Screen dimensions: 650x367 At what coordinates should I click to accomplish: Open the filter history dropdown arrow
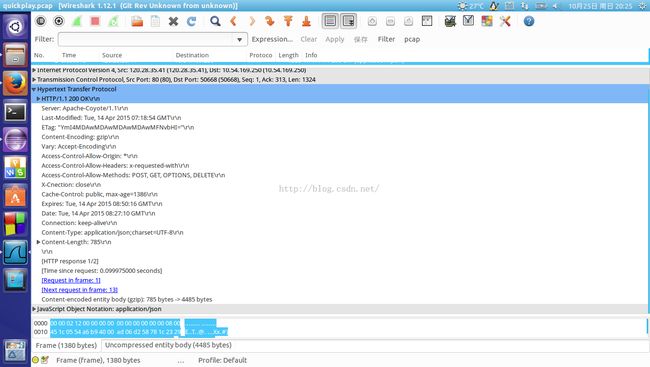click(240, 39)
